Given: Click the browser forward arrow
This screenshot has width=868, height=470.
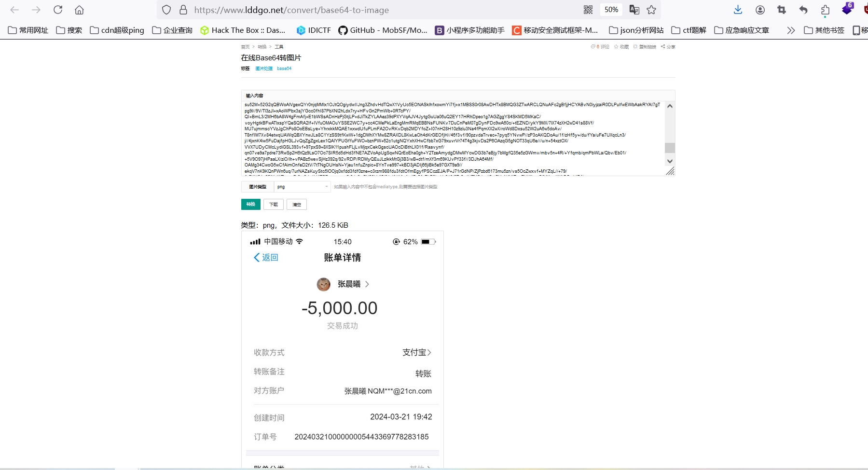Looking at the screenshot, I should click(x=36, y=10).
